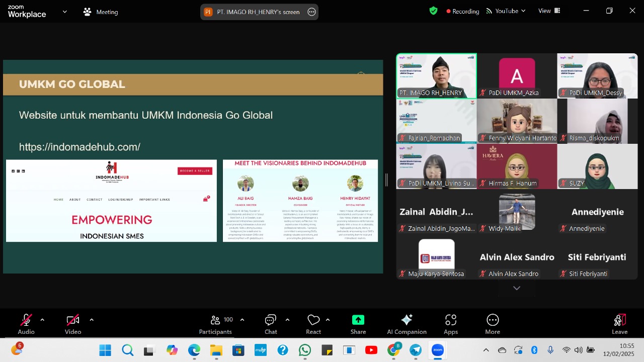Image resolution: width=644 pixels, height=362 pixels.
Task: Expand the React options arrow
Action: (328, 320)
